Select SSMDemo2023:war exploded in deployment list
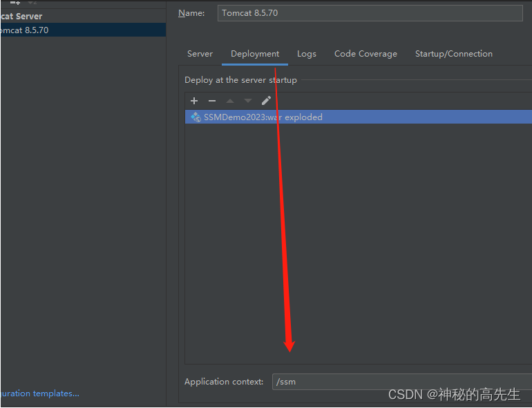 [x=359, y=117]
